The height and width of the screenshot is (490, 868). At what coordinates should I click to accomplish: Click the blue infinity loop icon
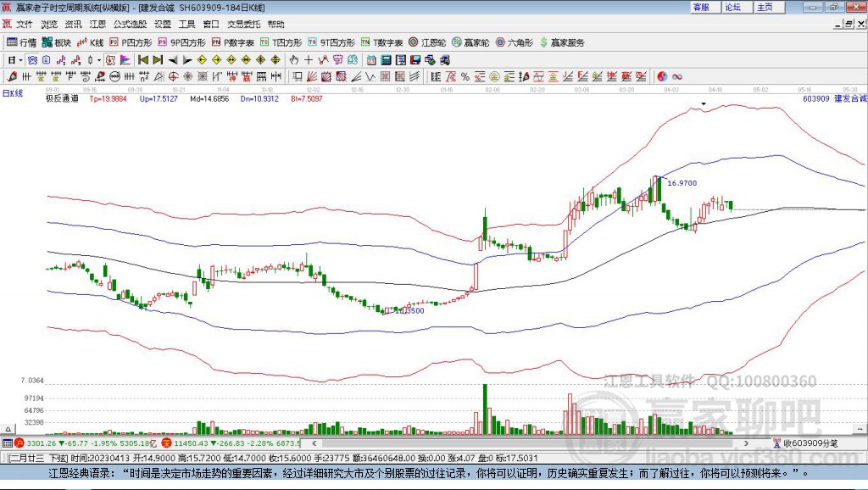point(677,76)
